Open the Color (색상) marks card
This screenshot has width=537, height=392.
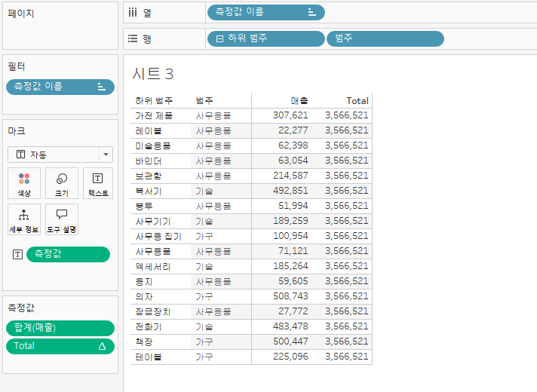coord(24,183)
